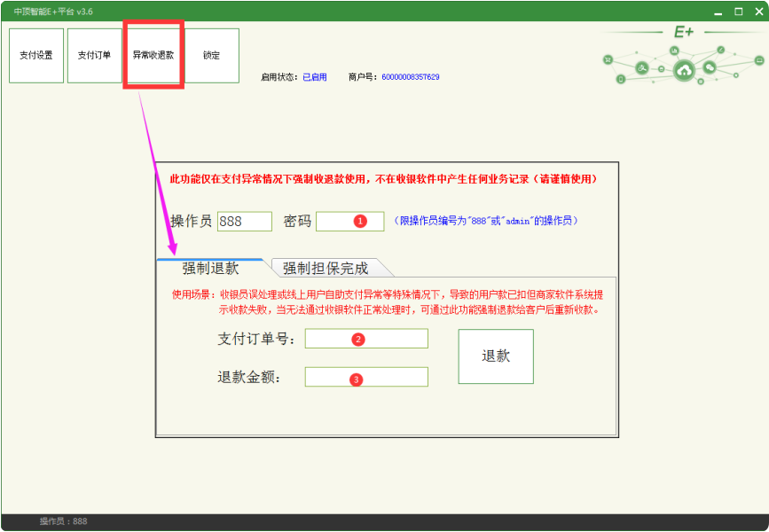Open the 支付订单 panel
This screenshot has width=769, height=532.
click(95, 55)
